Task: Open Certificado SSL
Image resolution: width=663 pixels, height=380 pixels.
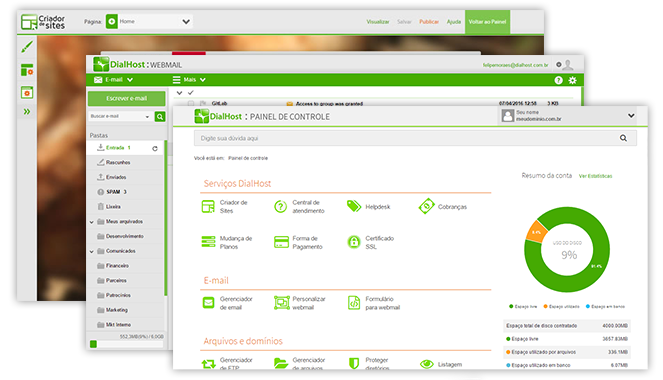Action: [370, 243]
